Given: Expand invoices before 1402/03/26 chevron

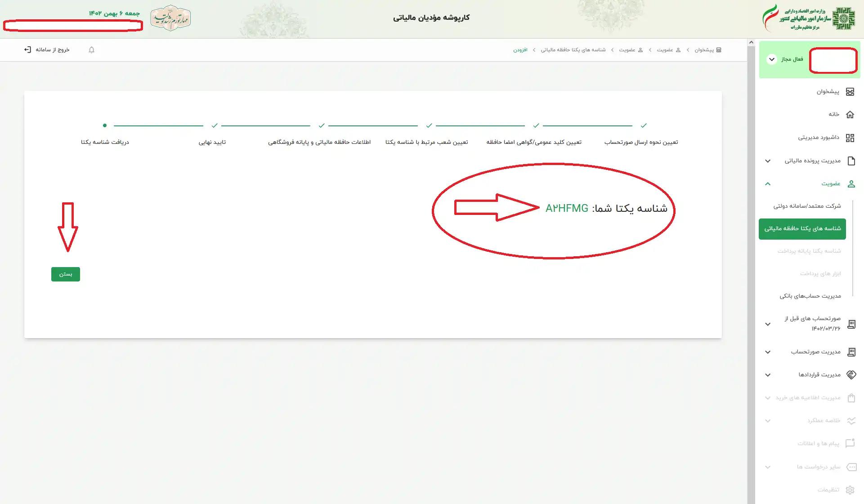Looking at the screenshot, I should [x=768, y=324].
